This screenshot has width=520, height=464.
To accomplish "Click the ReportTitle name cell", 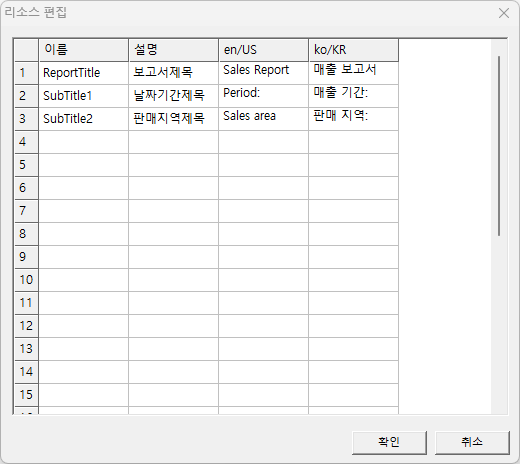I will coord(84,73).
